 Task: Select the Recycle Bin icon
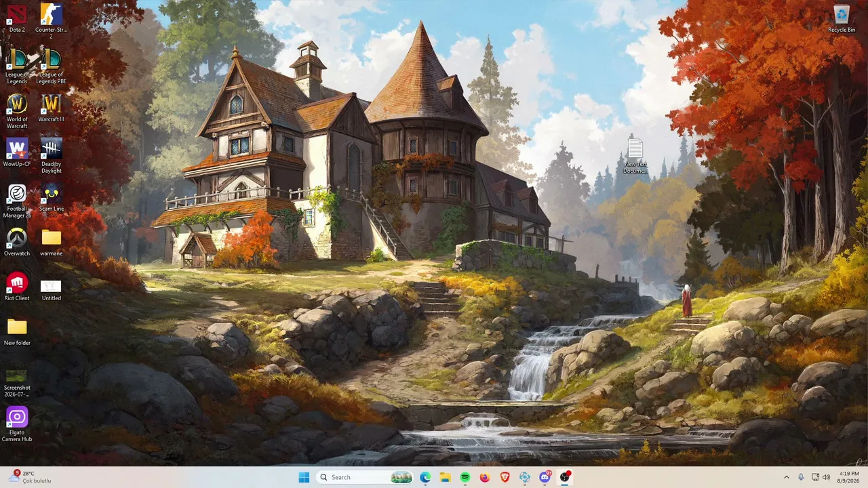tap(842, 18)
